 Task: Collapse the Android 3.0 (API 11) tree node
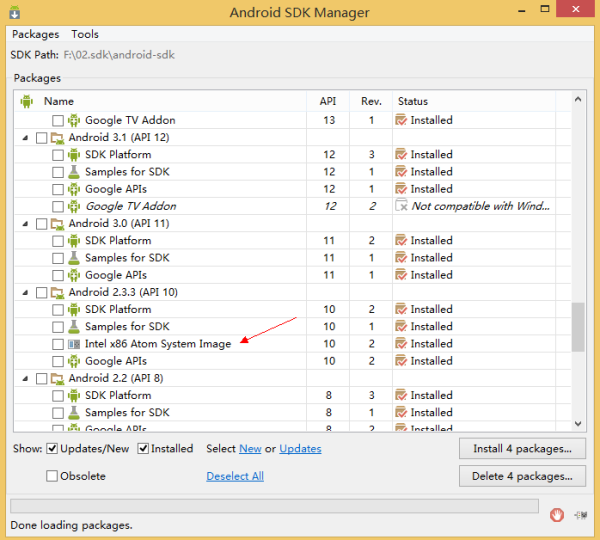(25, 224)
